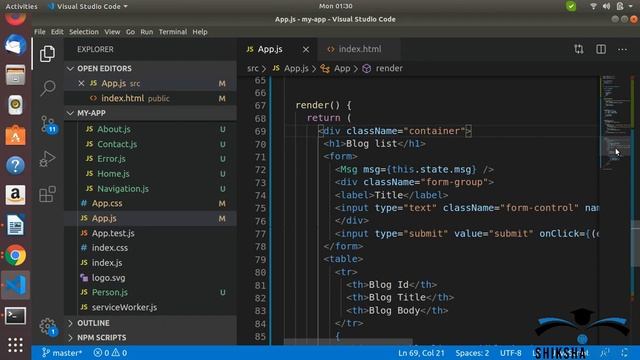
Task: Click master branch in status bar
Action: (62, 353)
